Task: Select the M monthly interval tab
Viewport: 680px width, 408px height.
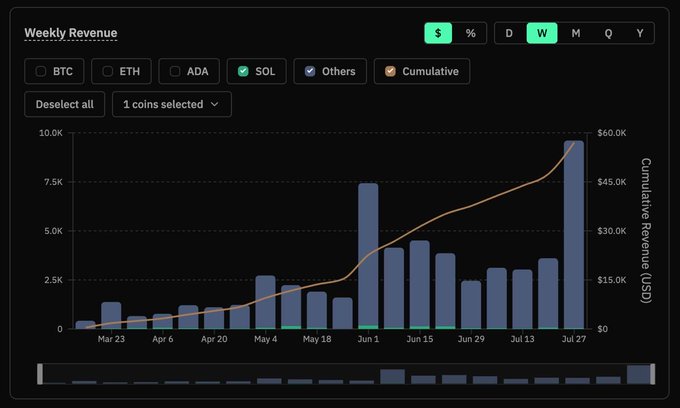Action: [x=575, y=33]
